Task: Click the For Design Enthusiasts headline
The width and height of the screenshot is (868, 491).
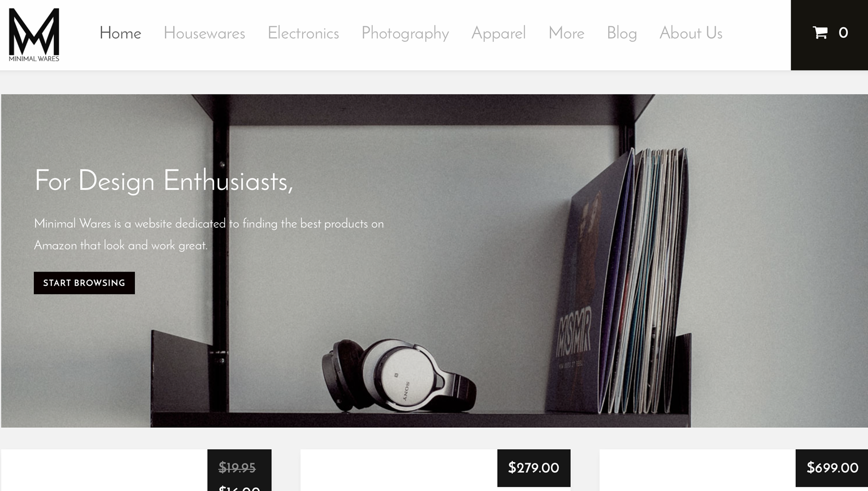Action: click(x=164, y=181)
